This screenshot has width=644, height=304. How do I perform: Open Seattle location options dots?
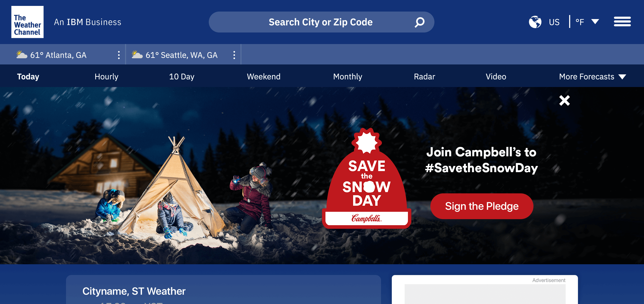pos(234,55)
